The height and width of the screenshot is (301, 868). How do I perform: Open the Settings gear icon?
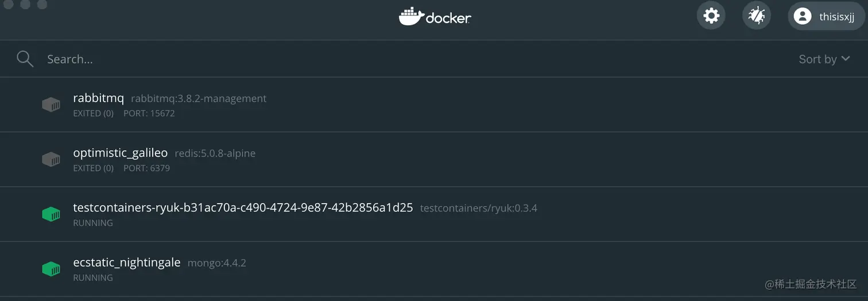711,15
